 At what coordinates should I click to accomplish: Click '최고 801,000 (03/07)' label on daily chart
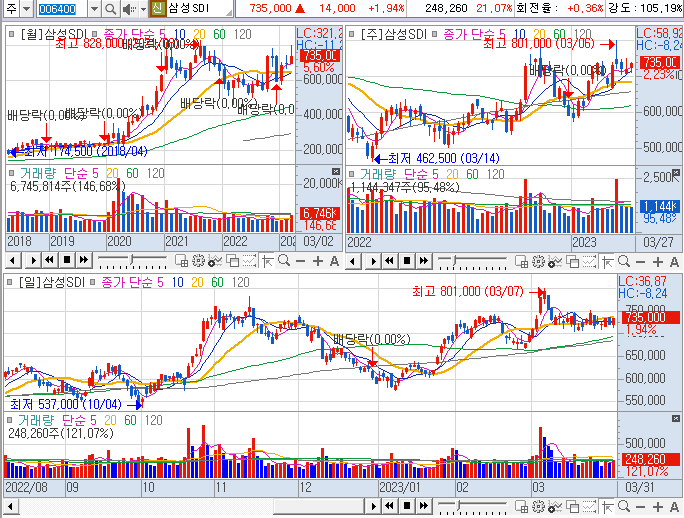468,291
